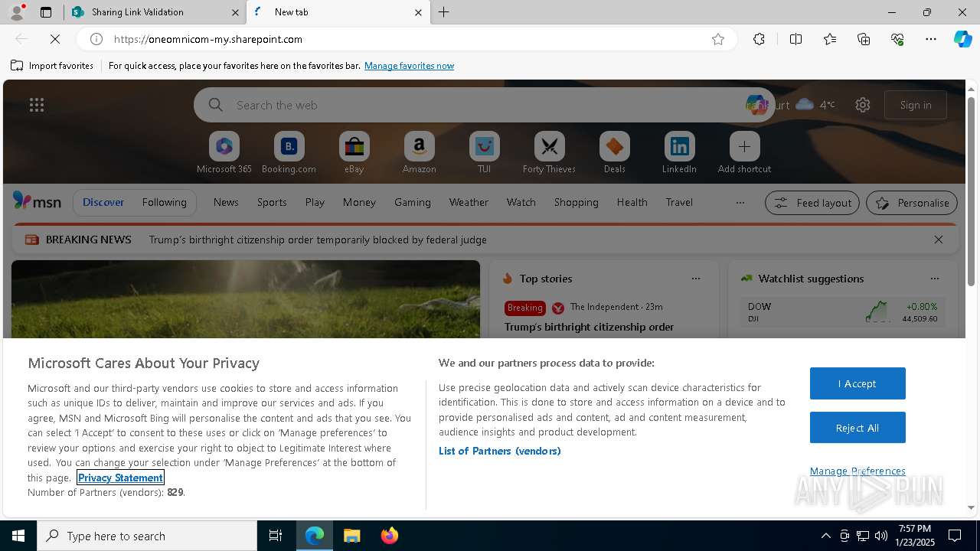
Task: Open the weather 4°C widget
Action: coord(815,105)
